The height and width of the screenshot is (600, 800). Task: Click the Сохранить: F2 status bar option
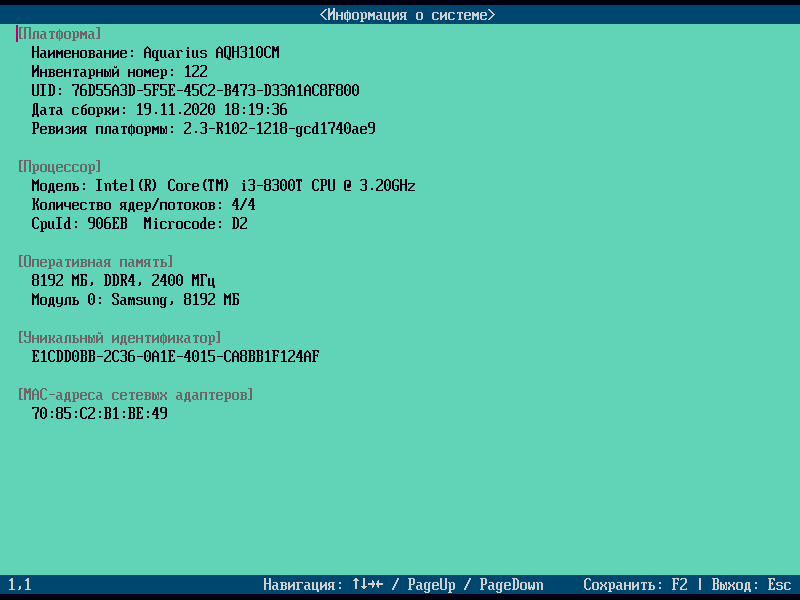[x=636, y=585]
